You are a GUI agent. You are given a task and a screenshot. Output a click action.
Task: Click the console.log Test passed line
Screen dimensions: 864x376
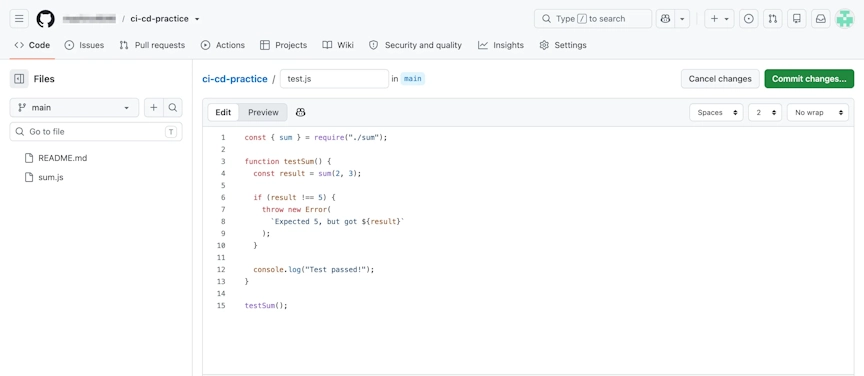tap(314, 270)
